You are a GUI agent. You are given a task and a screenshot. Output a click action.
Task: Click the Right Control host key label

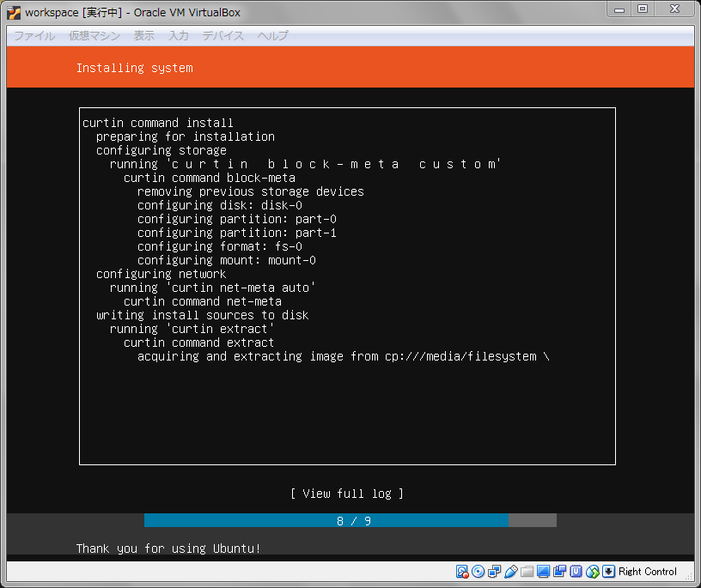648,572
